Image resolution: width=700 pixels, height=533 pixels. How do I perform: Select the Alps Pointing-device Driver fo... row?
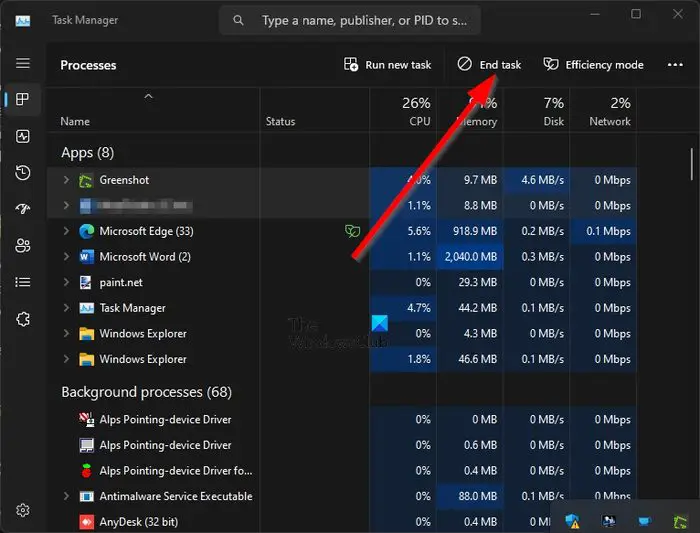click(x=342, y=471)
